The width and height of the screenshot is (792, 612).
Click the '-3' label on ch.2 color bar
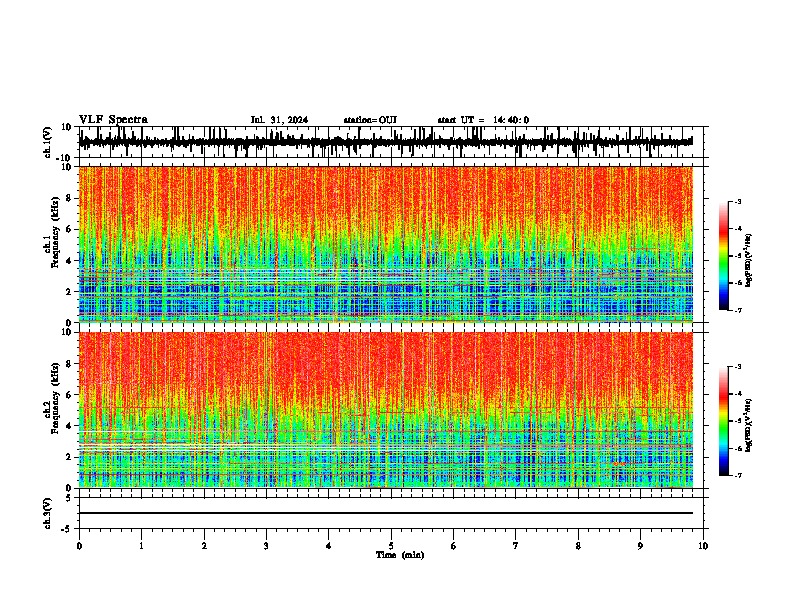(738, 367)
